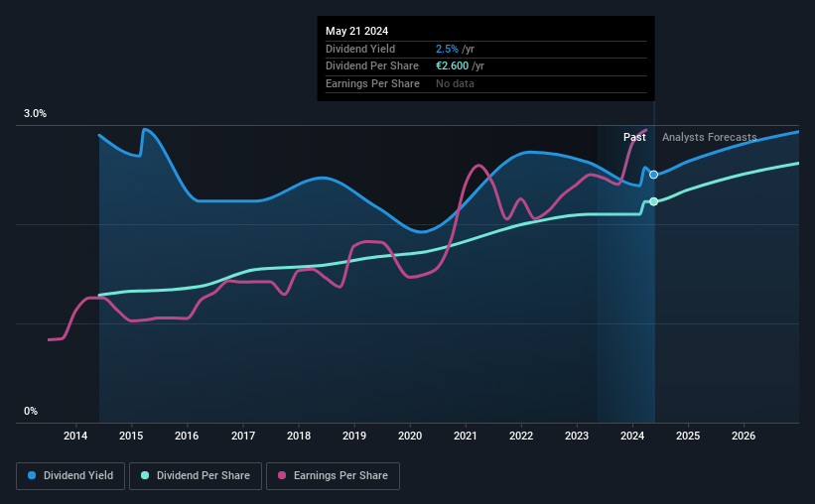
Task: Toggle the Dividend Per Share legend series
Action: (x=196, y=476)
